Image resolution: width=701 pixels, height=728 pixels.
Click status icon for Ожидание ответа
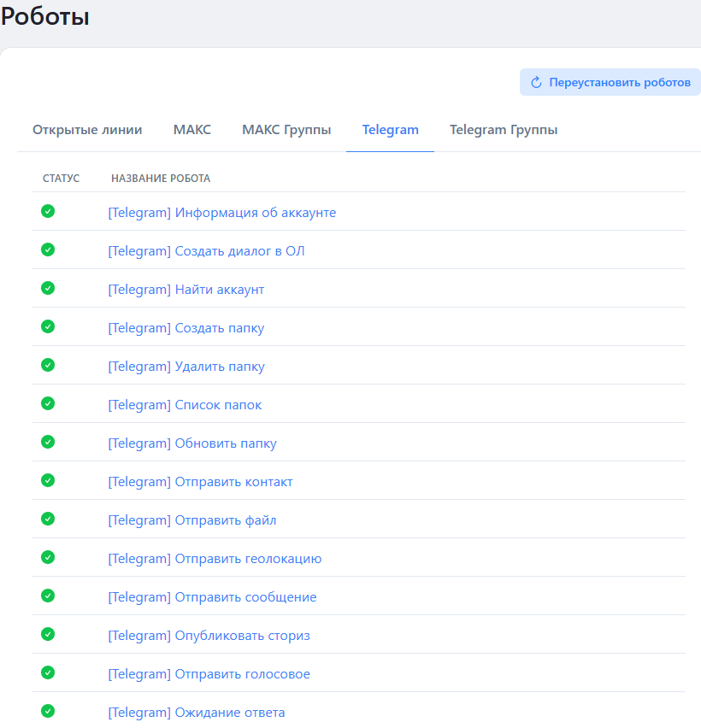(x=48, y=711)
